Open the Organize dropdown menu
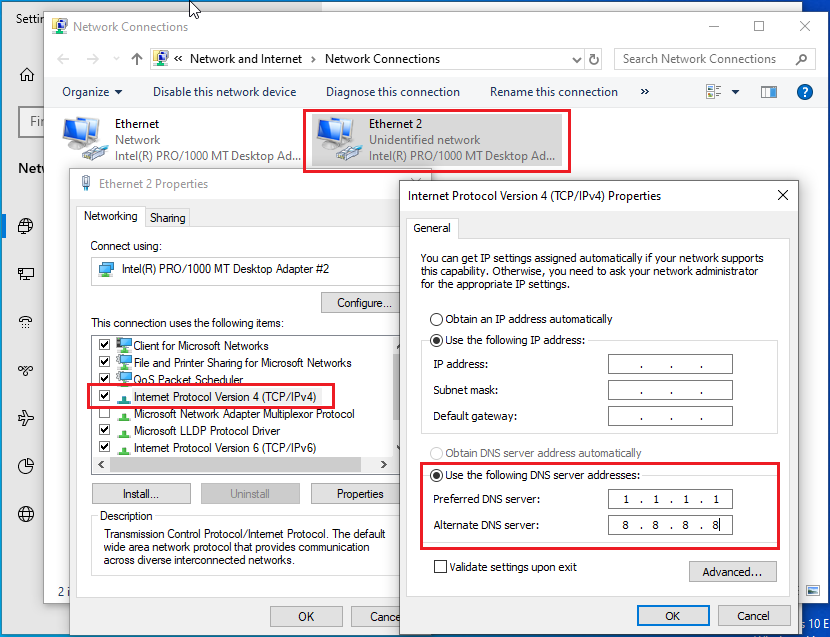Image resolution: width=830 pixels, height=637 pixels. coord(92,92)
